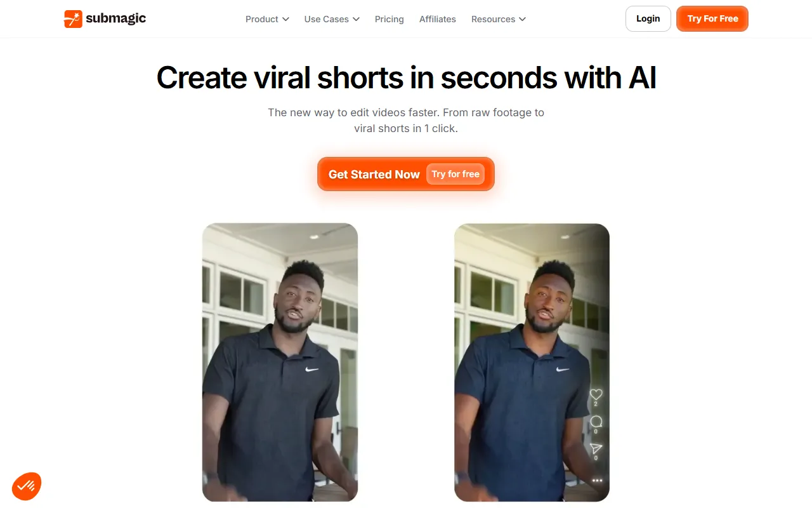Click the Try for free pill badge
Viewport: 812px width, 508px height.
455,174
